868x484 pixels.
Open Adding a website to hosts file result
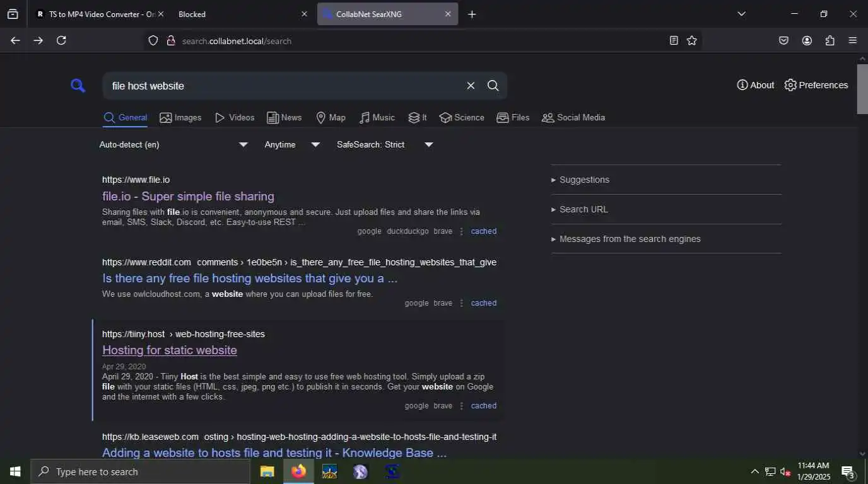coord(274,452)
